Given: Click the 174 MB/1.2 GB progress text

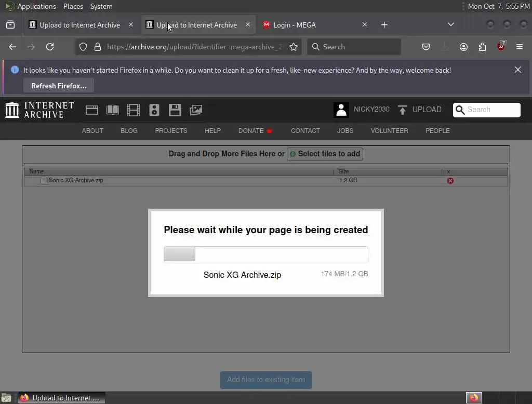Looking at the screenshot, I should (x=344, y=274).
